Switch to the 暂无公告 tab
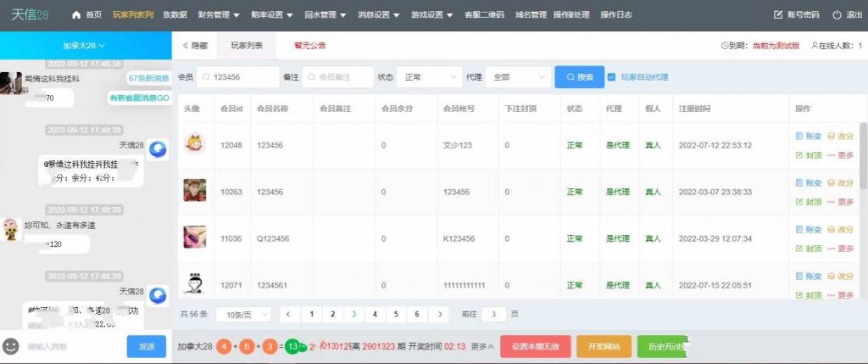Image resolution: width=868 pixels, height=364 pixels. tap(309, 45)
